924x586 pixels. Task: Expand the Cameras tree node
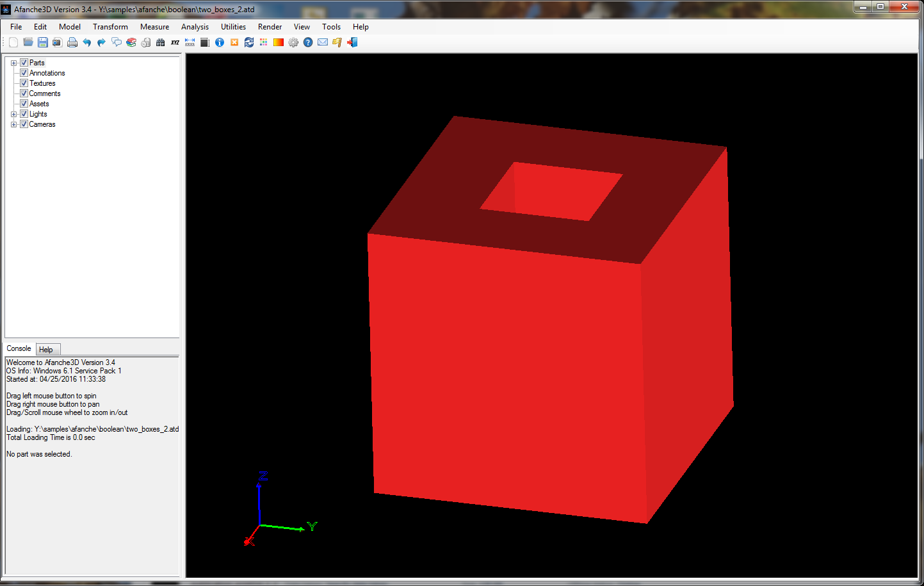(x=13, y=124)
